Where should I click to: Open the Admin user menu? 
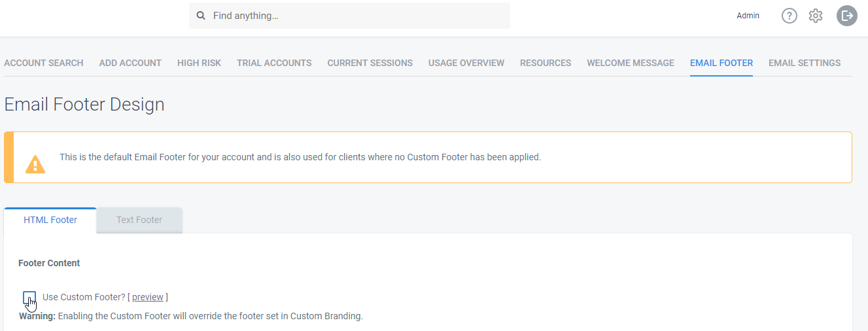pos(748,16)
